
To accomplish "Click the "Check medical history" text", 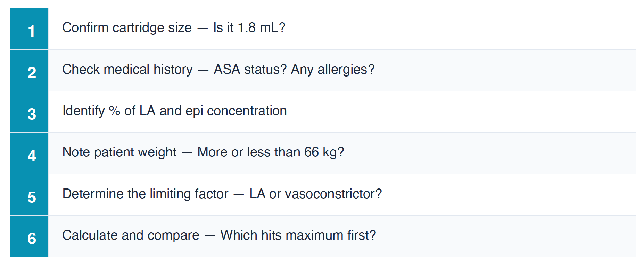I will (x=127, y=70).
